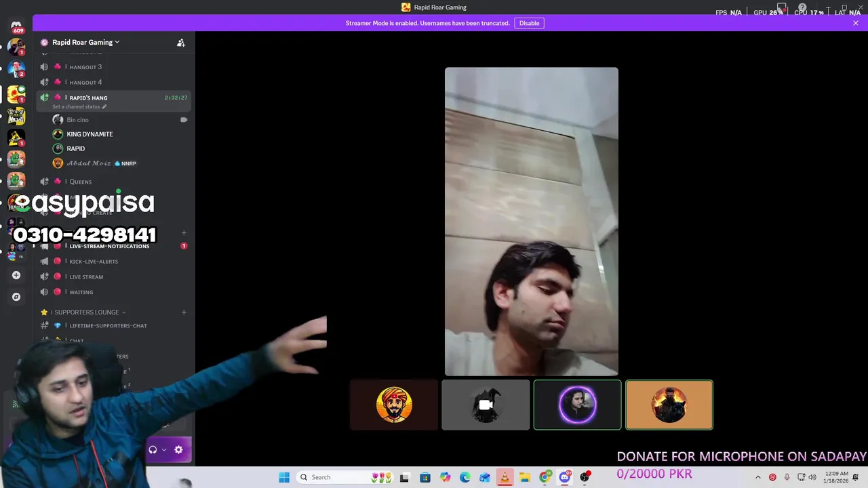Image resolution: width=868 pixels, height=488 pixels.
Task: Switch to Discord on the taskbar
Action: coord(565,478)
